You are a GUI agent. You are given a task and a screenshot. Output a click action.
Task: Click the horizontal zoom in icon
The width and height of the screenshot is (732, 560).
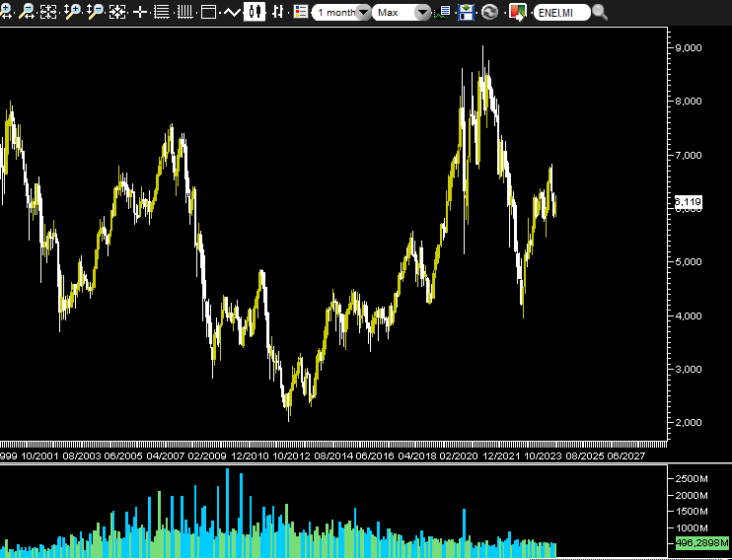pyautogui.click(x=7, y=12)
